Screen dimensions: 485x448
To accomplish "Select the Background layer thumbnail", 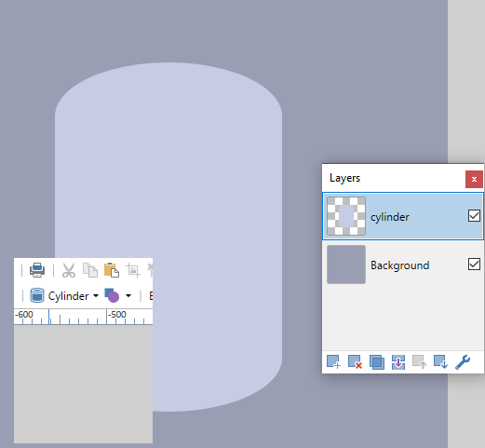I will (346, 265).
